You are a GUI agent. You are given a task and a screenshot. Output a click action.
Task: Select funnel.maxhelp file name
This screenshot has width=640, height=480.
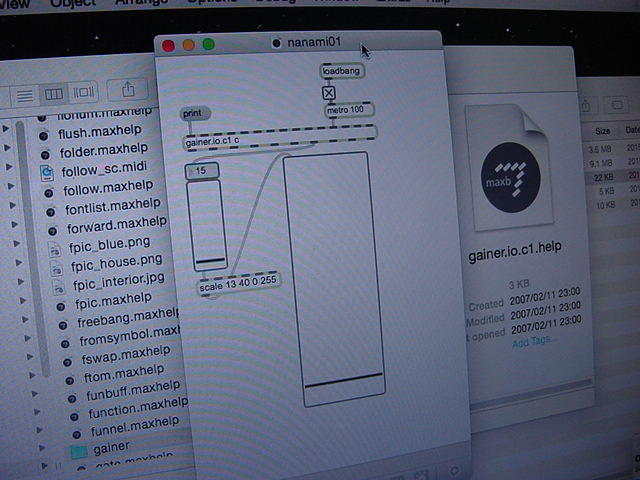coord(135,426)
